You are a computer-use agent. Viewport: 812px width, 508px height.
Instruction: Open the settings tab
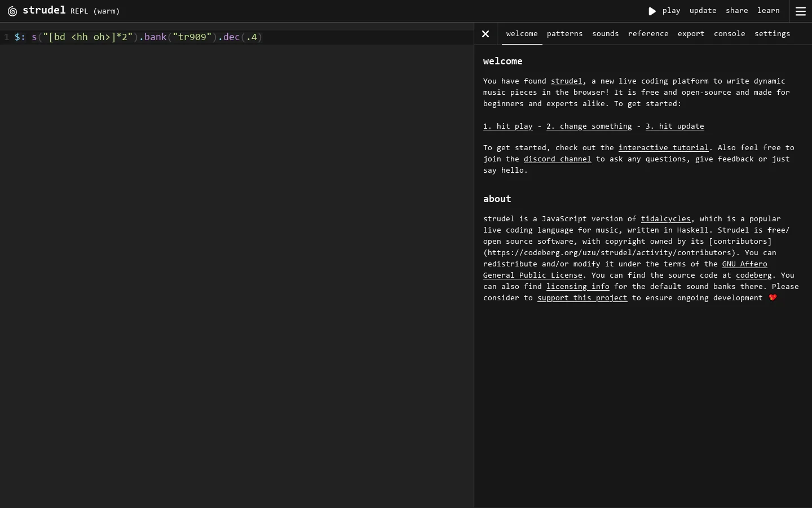[x=773, y=34]
